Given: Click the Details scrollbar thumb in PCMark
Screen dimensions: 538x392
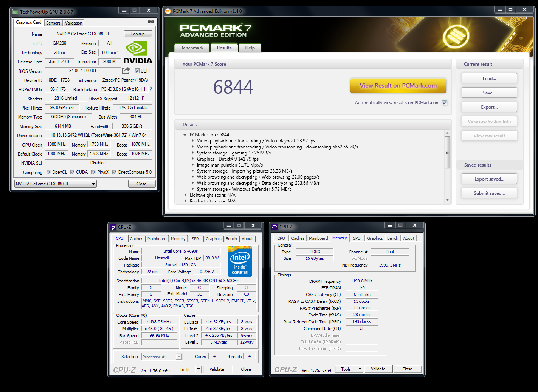Looking at the screenshot, I should click(x=447, y=152).
